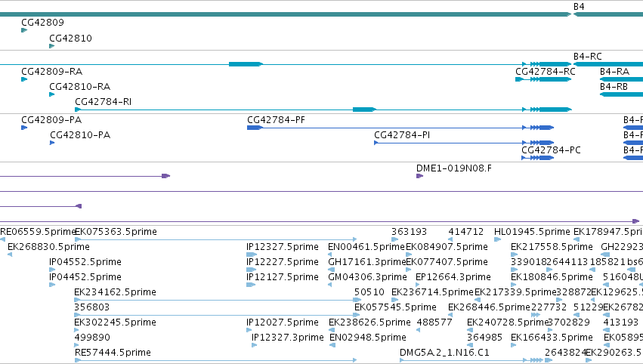The width and height of the screenshot is (643, 364).
Task: Click the EK075363.5prime EST label
Action: pyautogui.click(x=116, y=232)
